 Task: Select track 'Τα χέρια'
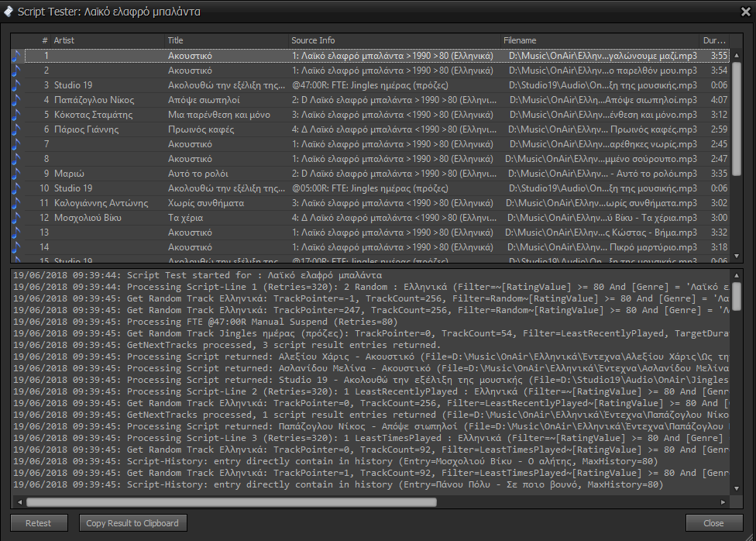tap(186, 218)
